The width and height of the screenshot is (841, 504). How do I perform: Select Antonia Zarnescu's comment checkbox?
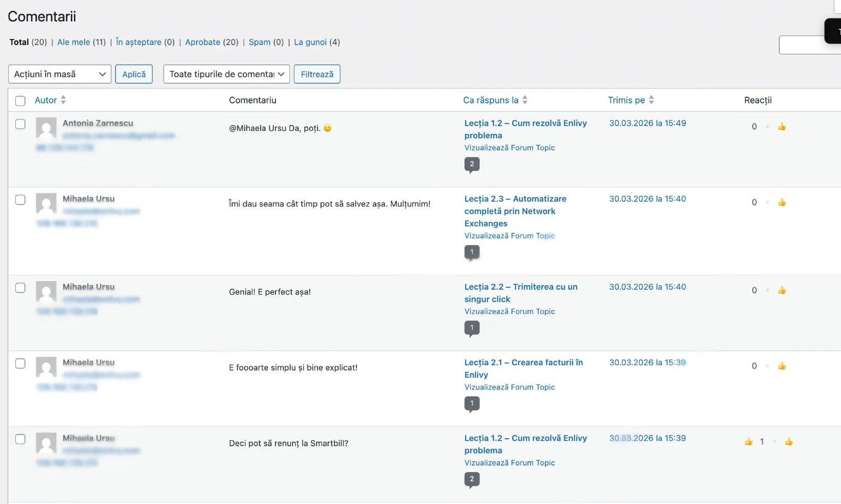pyautogui.click(x=20, y=124)
